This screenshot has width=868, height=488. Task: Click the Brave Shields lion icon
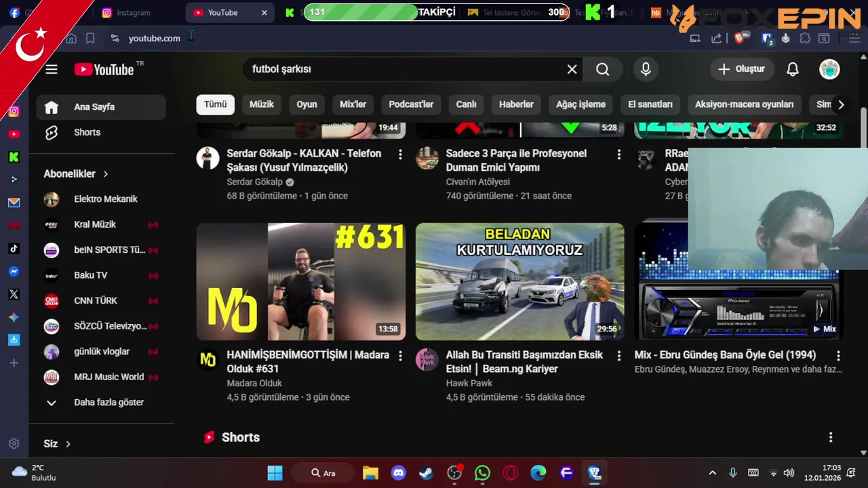[x=741, y=39]
